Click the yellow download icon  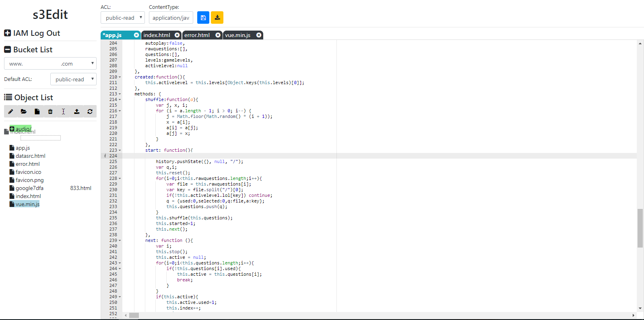coord(217,18)
